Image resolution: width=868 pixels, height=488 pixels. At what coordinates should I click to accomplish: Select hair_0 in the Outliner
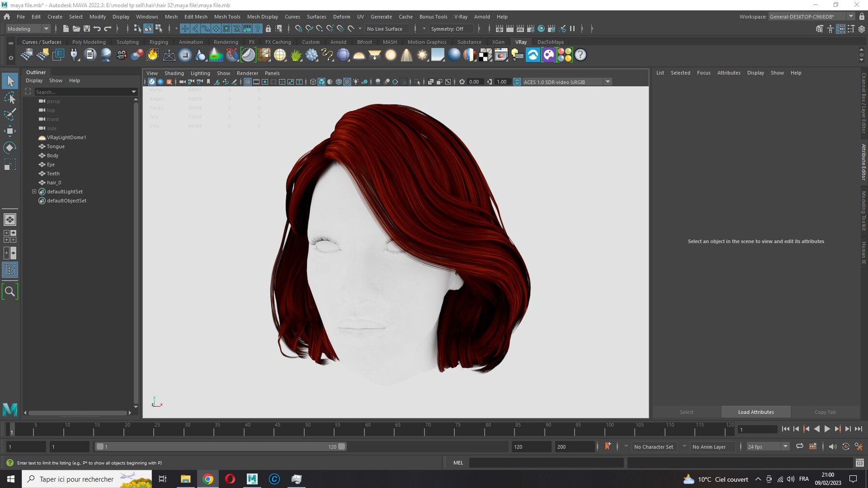pyautogui.click(x=54, y=183)
